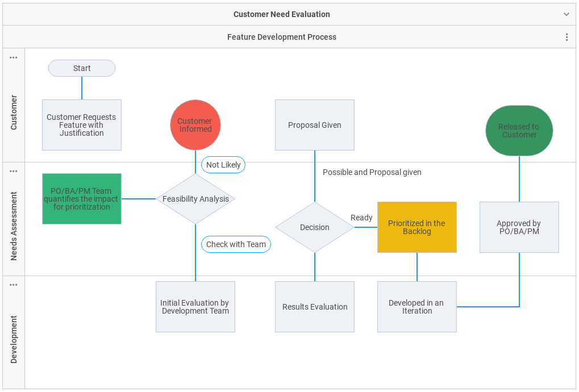
Task: Select the Decision diamond shape
Action: tap(315, 227)
